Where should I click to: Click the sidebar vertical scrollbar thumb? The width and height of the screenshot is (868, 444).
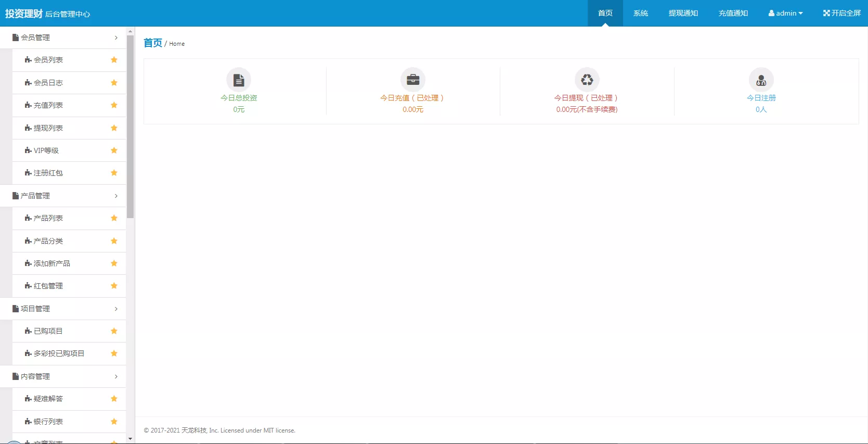click(130, 125)
